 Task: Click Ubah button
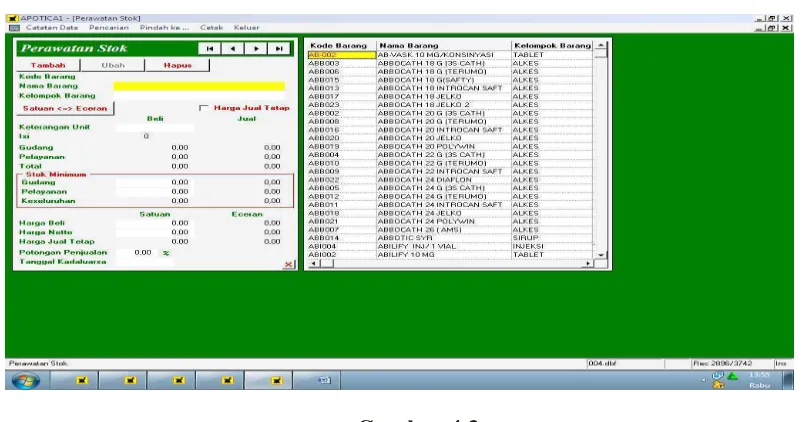coord(113,65)
